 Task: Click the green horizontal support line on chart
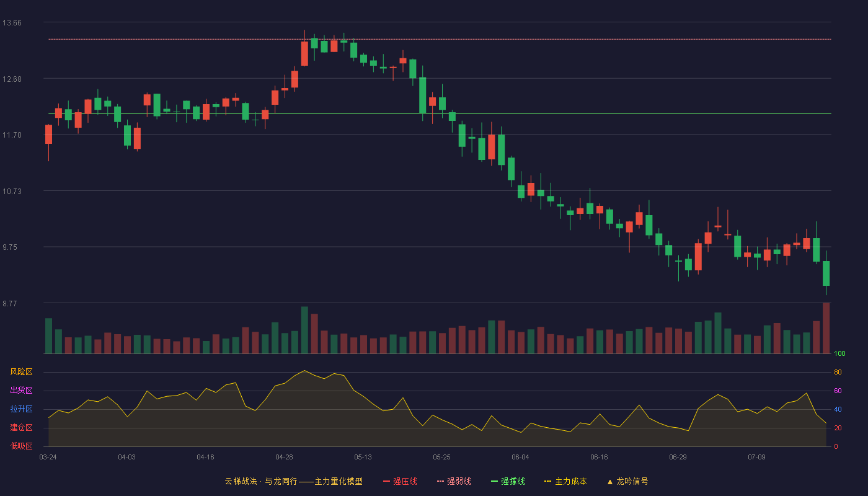[440, 113]
